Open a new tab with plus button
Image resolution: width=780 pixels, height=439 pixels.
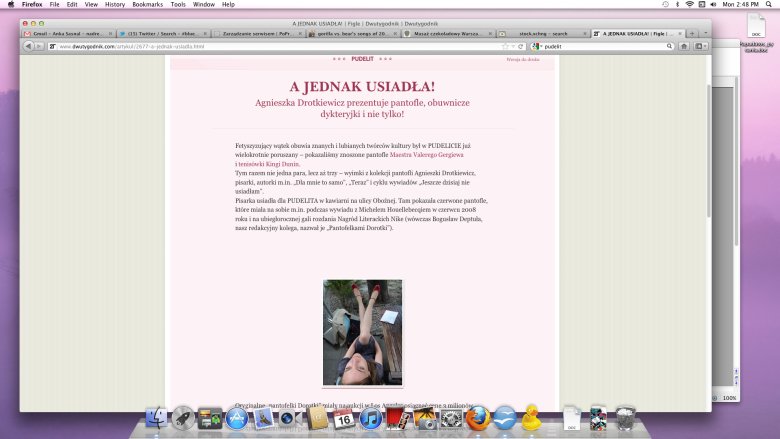[x=691, y=33]
